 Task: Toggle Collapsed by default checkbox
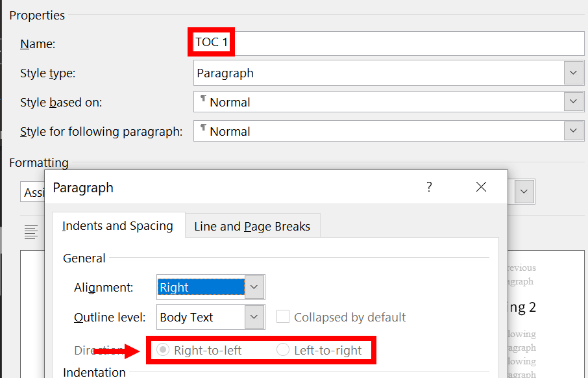(x=283, y=316)
